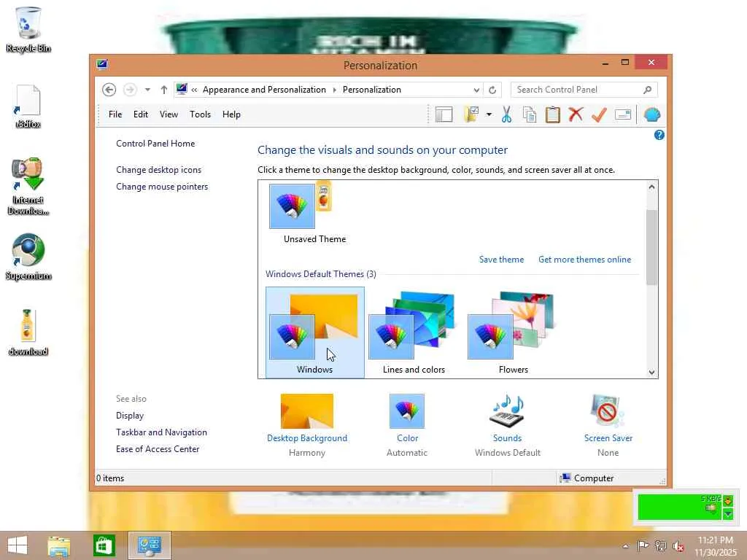
Task: Click the Save theme link
Action: (502, 260)
